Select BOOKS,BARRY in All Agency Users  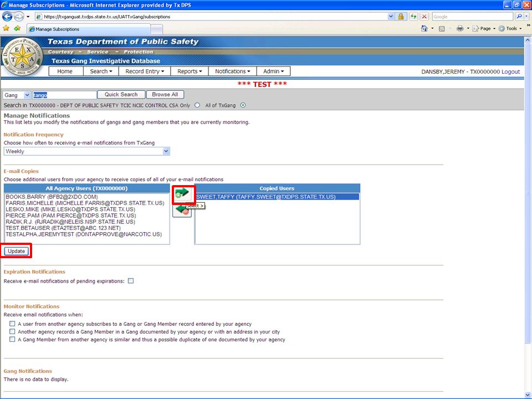click(87, 197)
